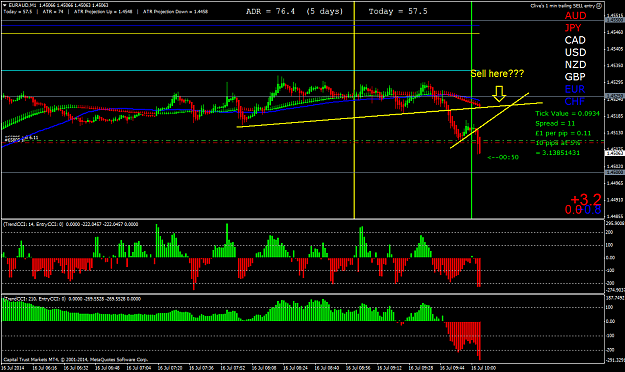The image size is (625, 372).
Task: Click the "Spread = 11" text
Action: pos(555,124)
